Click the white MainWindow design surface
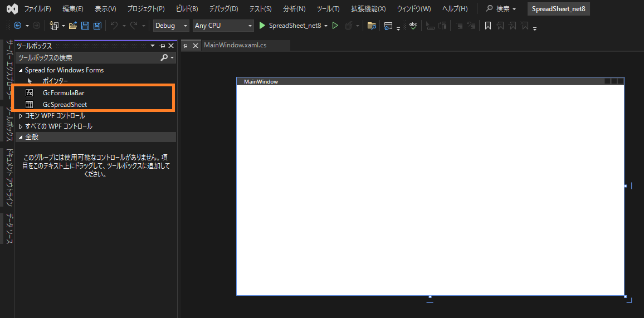The height and width of the screenshot is (318, 644). (430, 190)
